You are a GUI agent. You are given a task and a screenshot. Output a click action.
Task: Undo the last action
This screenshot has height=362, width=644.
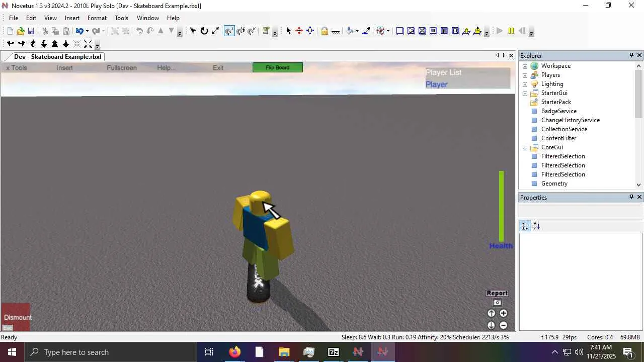[79, 31]
